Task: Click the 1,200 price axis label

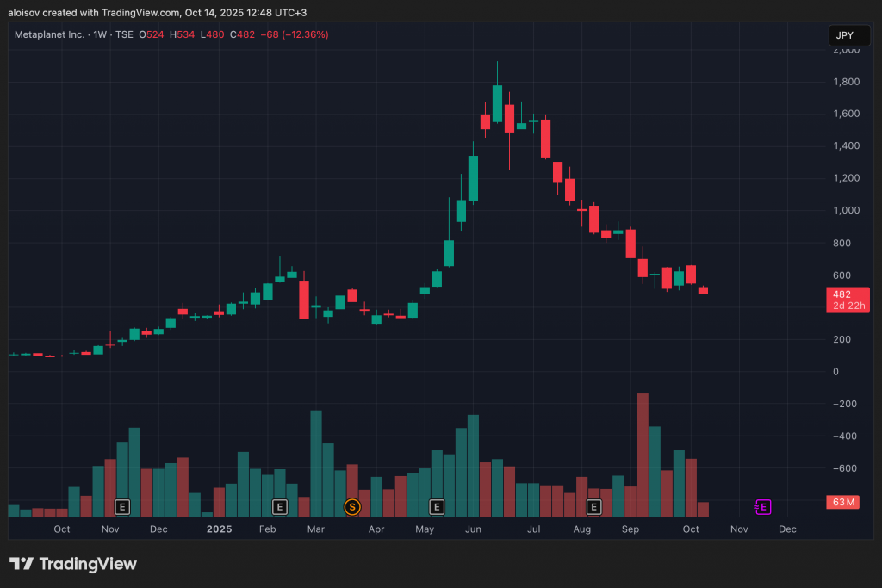Action: pyautogui.click(x=847, y=178)
